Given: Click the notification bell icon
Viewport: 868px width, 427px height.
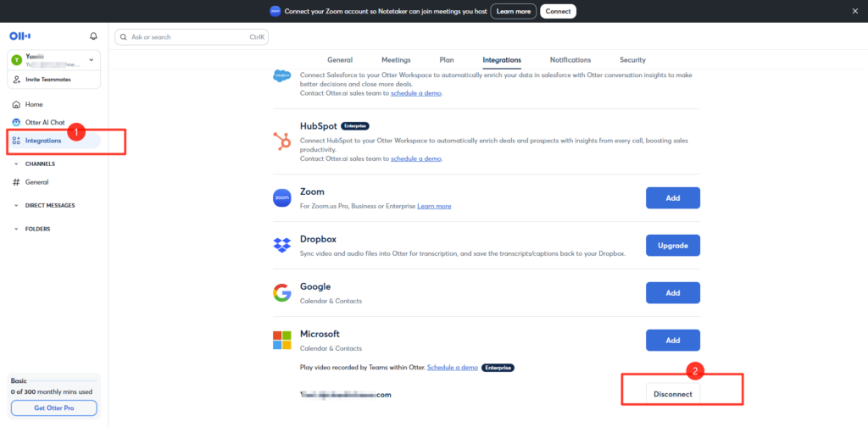Looking at the screenshot, I should (93, 36).
